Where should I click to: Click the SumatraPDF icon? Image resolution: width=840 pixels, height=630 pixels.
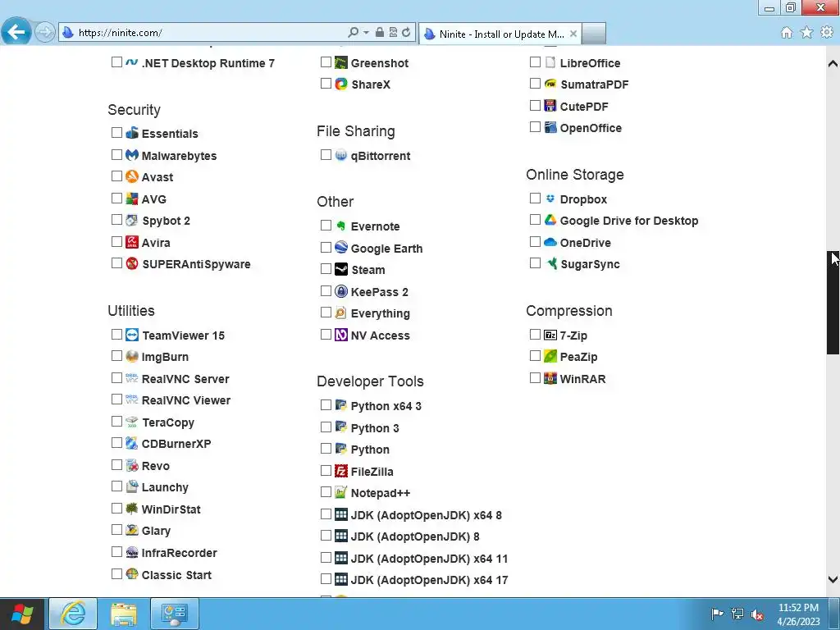click(550, 84)
